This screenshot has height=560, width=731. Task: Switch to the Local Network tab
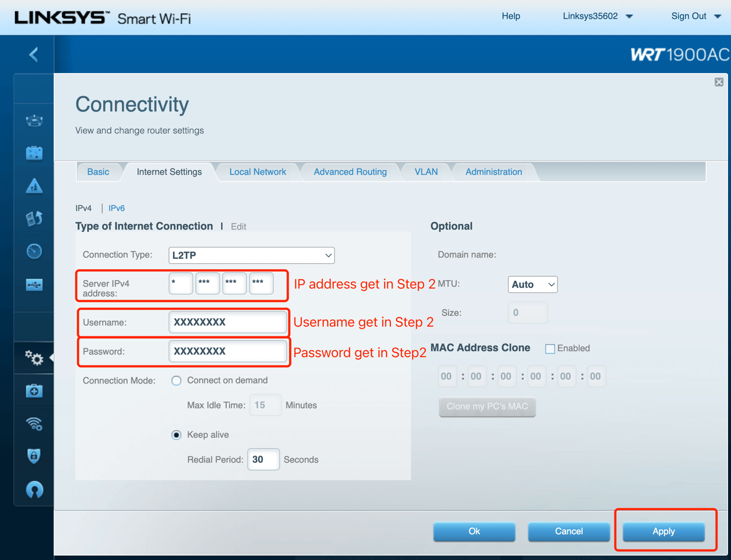tap(257, 172)
